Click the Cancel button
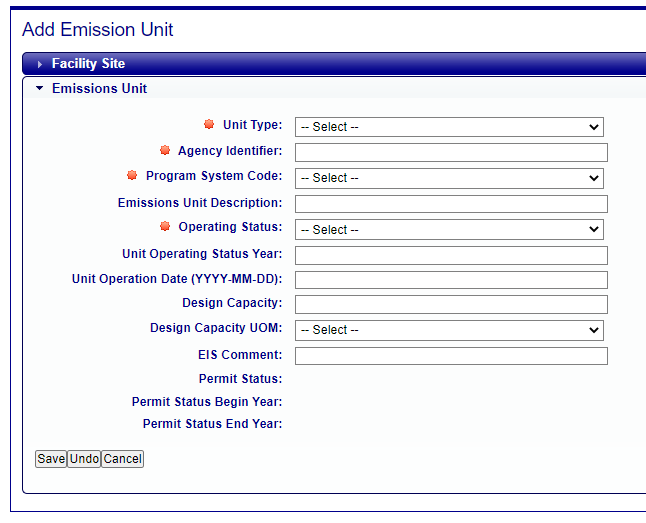646x523 pixels. pyautogui.click(x=122, y=459)
